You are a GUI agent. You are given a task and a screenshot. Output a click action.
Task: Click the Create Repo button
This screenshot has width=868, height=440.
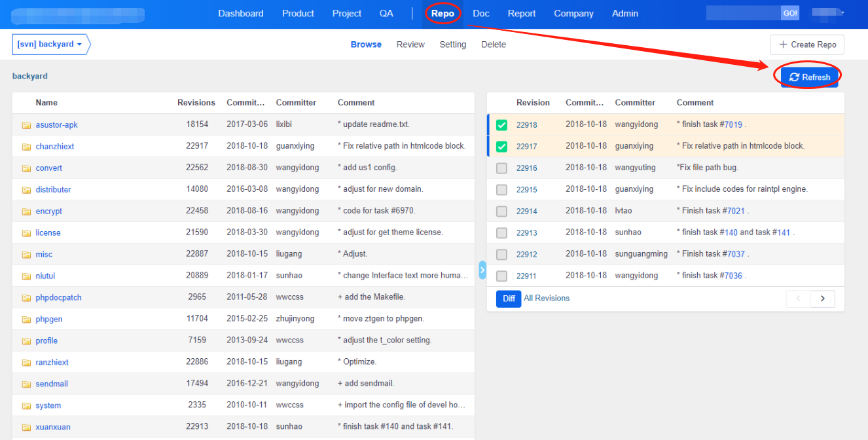[807, 45]
